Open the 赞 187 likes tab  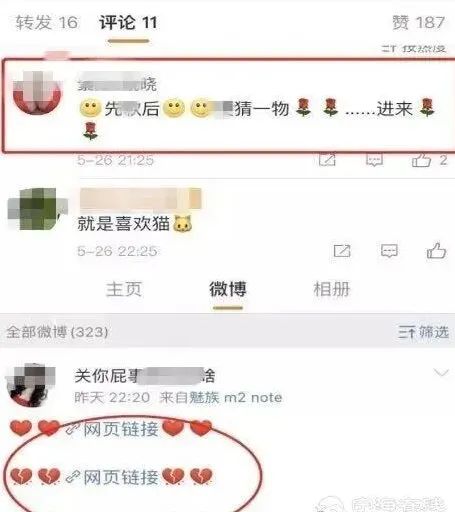(419, 23)
